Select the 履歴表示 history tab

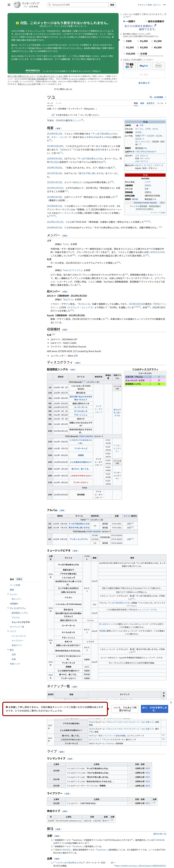(x=150, y=103)
